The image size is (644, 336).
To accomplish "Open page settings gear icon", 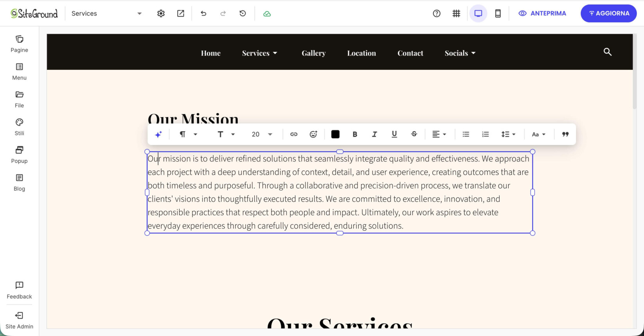I will click(161, 13).
